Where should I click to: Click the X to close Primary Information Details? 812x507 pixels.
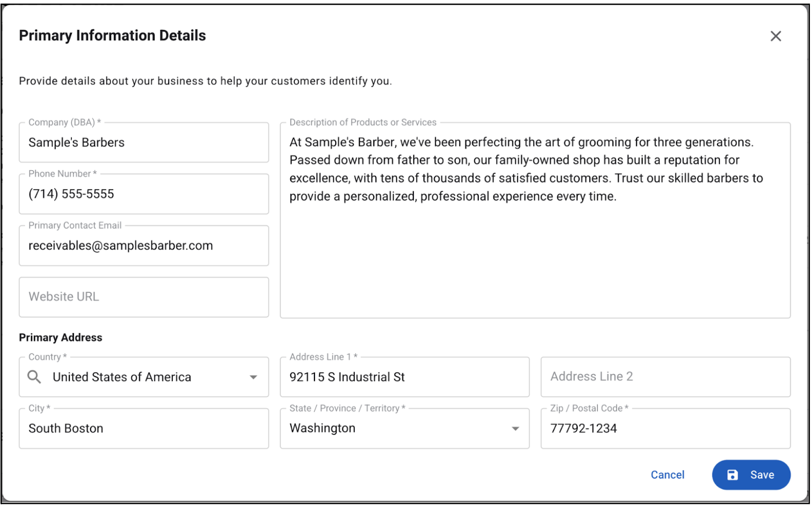(x=776, y=36)
